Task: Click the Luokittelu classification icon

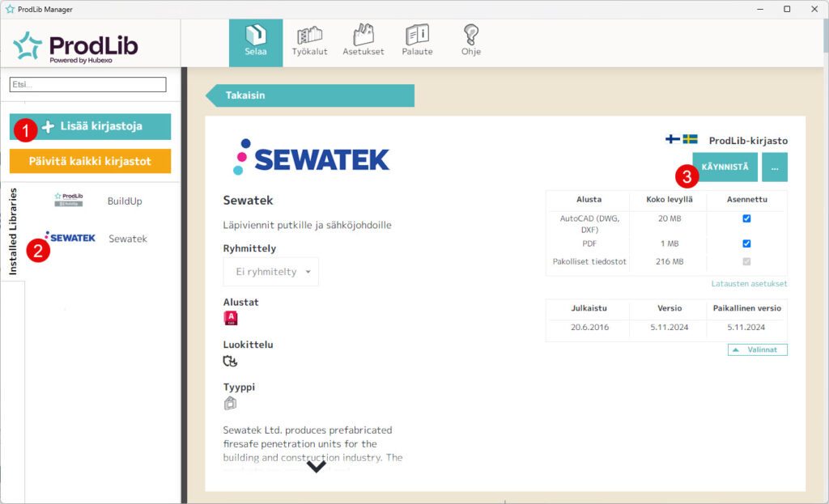Action: 230,361
